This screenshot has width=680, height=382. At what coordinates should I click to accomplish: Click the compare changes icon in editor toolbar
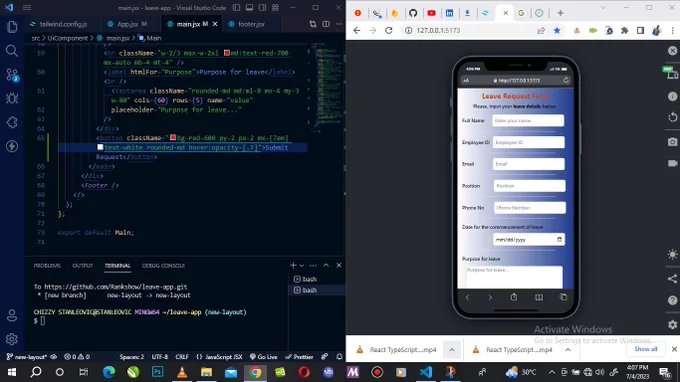(x=313, y=24)
